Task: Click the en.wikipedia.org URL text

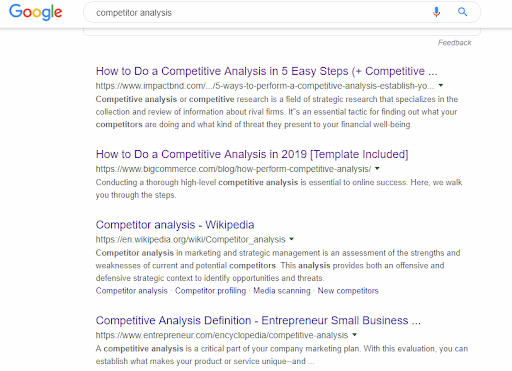Action: pos(190,239)
